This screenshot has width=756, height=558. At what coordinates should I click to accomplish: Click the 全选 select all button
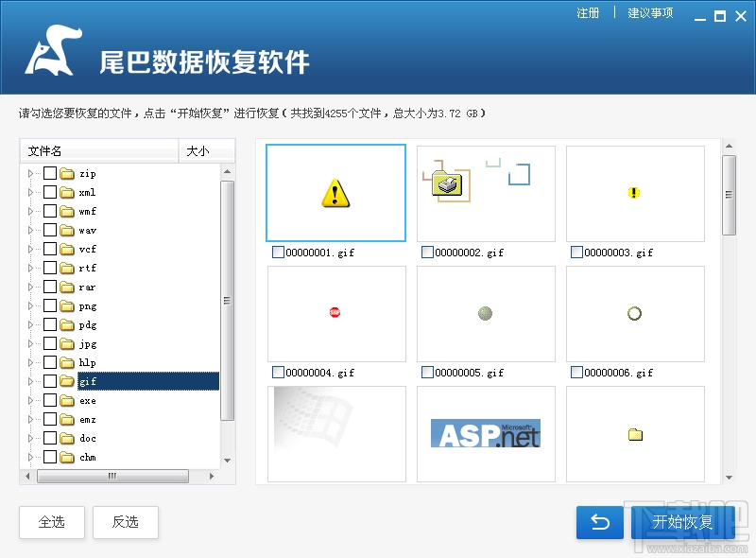(x=52, y=522)
